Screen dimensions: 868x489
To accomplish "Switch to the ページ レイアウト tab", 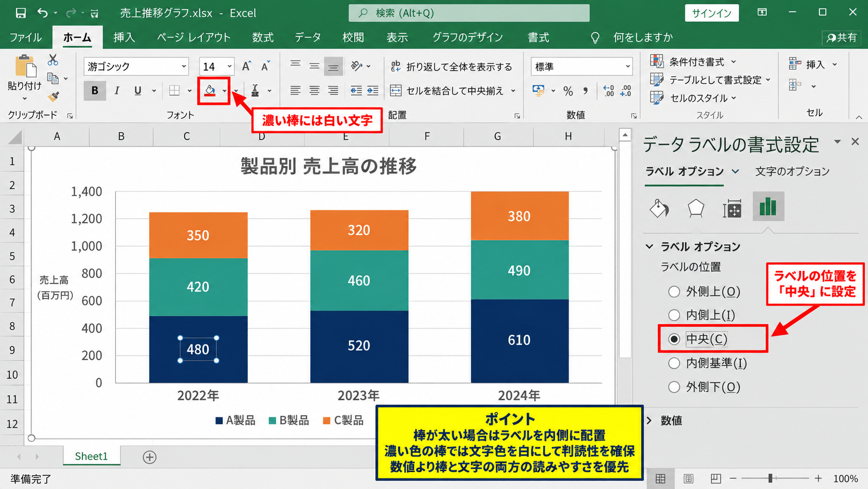I will 194,37.
